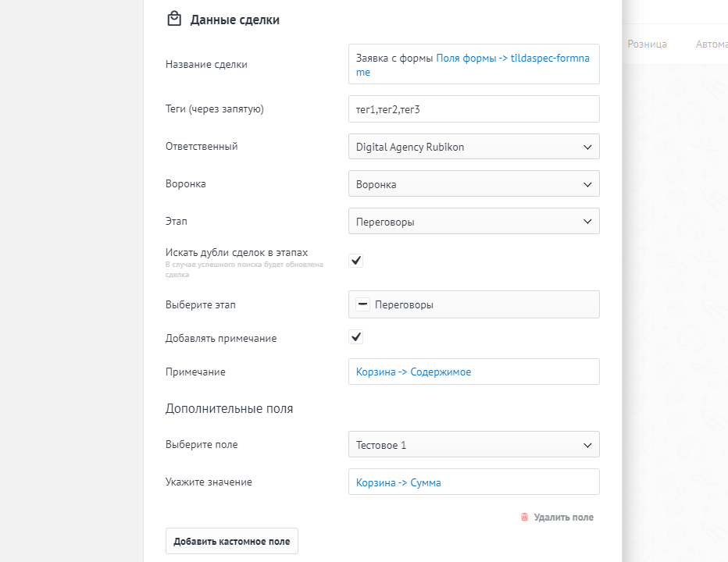The width and height of the screenshot is (728, 562).
Task: Click the red trash icon to delete field
Action: click(524, 517)
